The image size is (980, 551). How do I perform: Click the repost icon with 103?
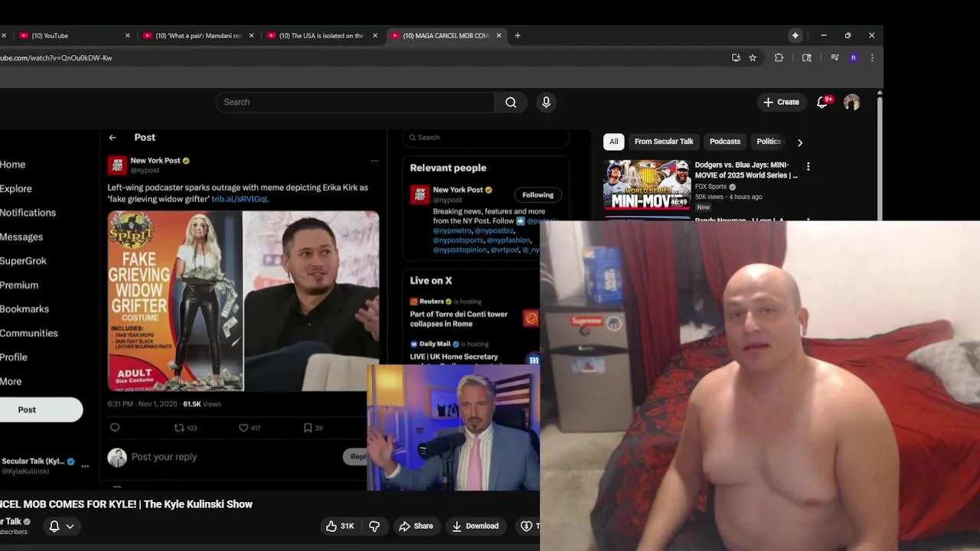[185, 428]
